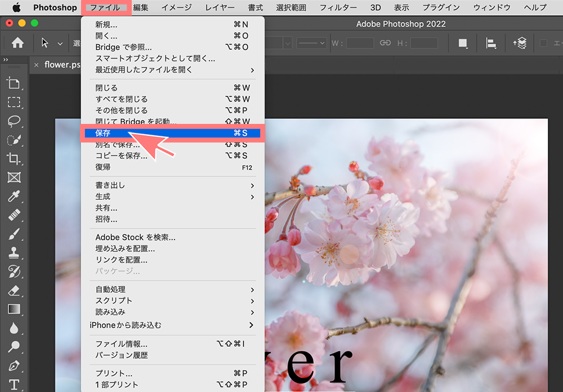The image size is (563, 392).
Task: Open the path arrangement layers icon
Action: [x=520, y=43]
